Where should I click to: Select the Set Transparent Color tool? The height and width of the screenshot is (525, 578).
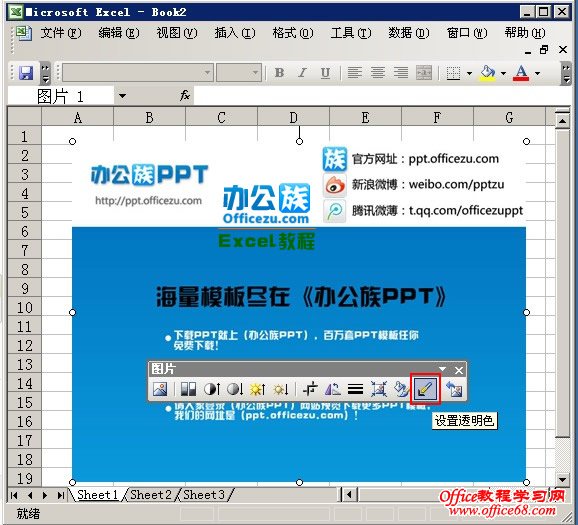[x=425, y=389]
